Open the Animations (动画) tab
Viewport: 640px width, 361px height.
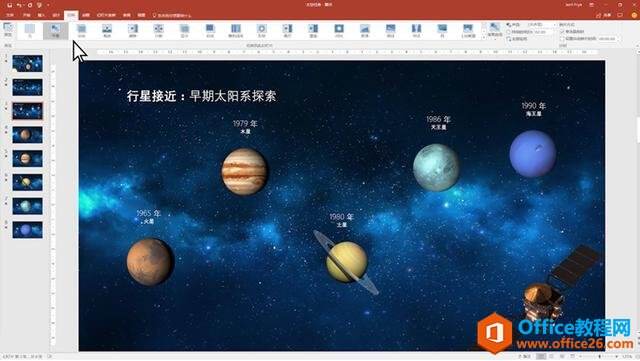86,15
